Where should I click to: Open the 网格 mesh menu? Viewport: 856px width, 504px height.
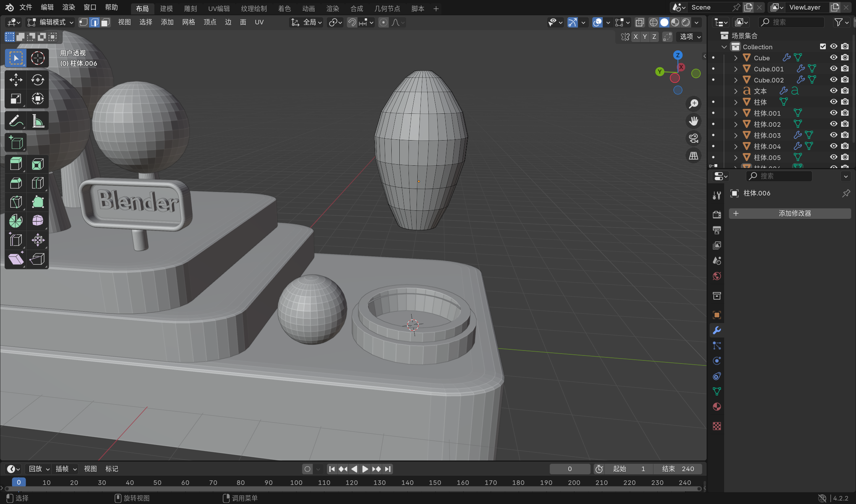[188, 23]
